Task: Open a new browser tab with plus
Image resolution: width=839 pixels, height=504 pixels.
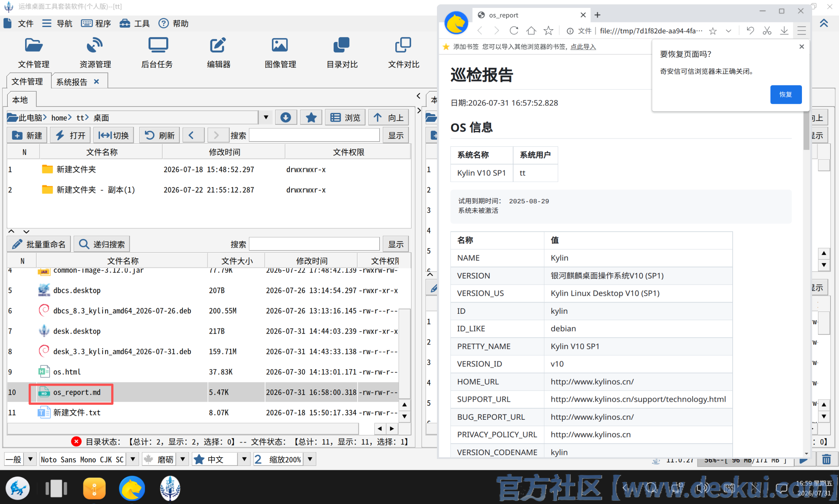Action: click(598, 15)
